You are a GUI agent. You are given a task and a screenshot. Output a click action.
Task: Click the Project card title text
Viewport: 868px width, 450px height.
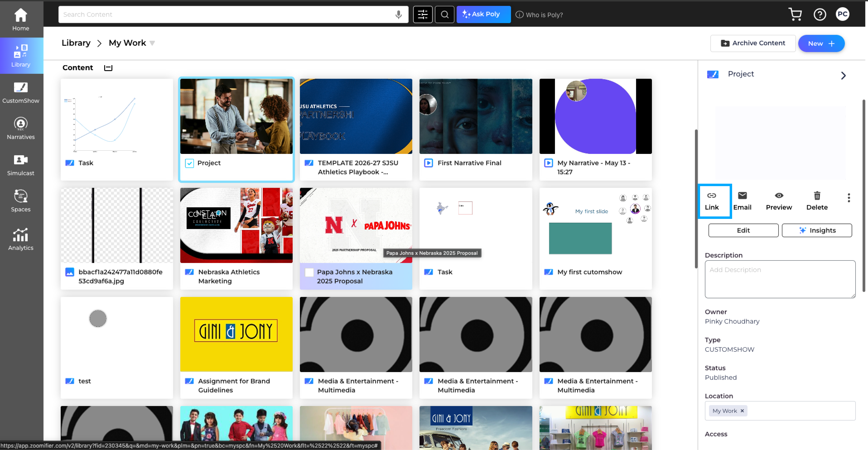209,163
